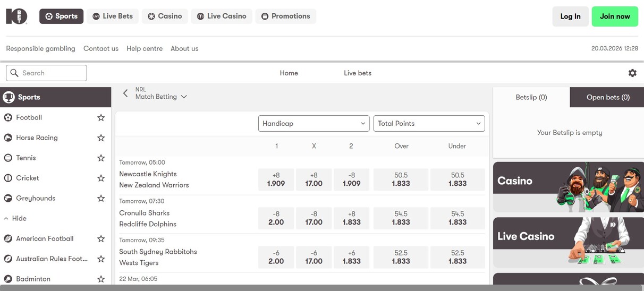Bet draw 17.00 in Knights vs Warriors
Screen dimensions: 644x291
(314, 179)
